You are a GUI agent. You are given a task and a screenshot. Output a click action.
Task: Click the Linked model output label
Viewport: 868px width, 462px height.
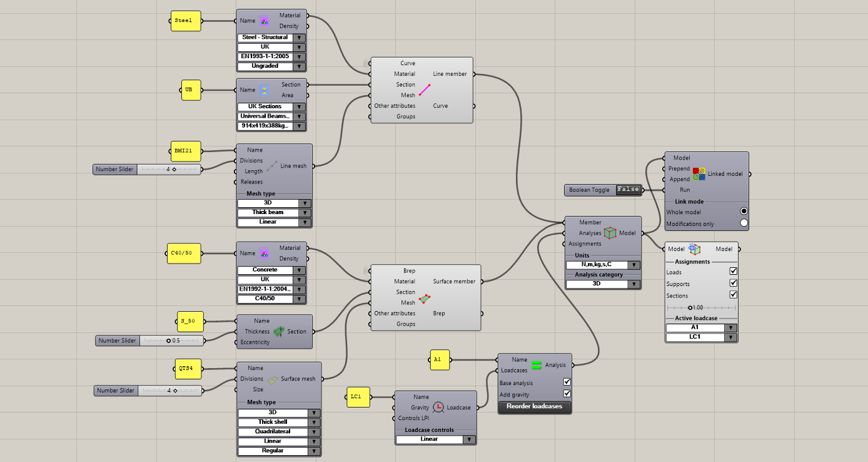tap(725, 174)
